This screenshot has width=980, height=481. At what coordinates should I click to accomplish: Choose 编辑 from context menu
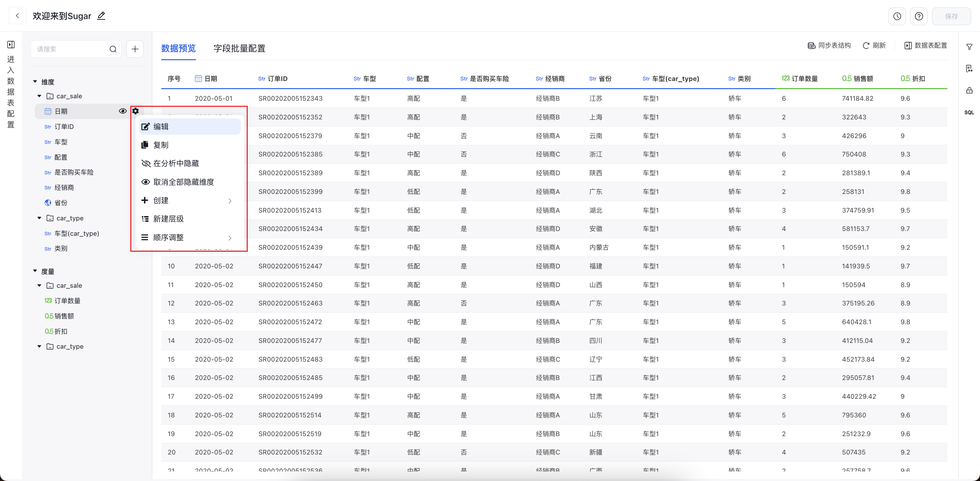190,127
